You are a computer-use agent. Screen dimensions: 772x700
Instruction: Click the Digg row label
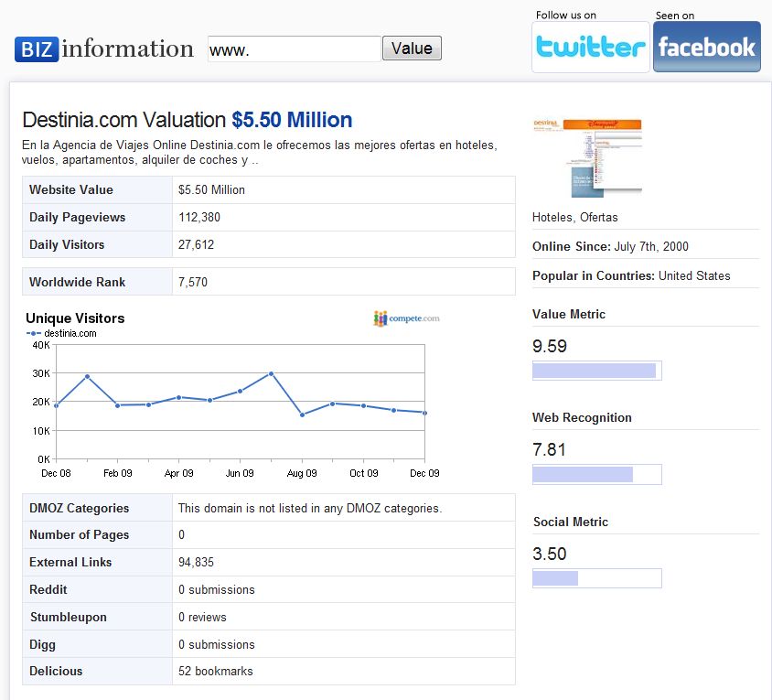tap(42, 644)
